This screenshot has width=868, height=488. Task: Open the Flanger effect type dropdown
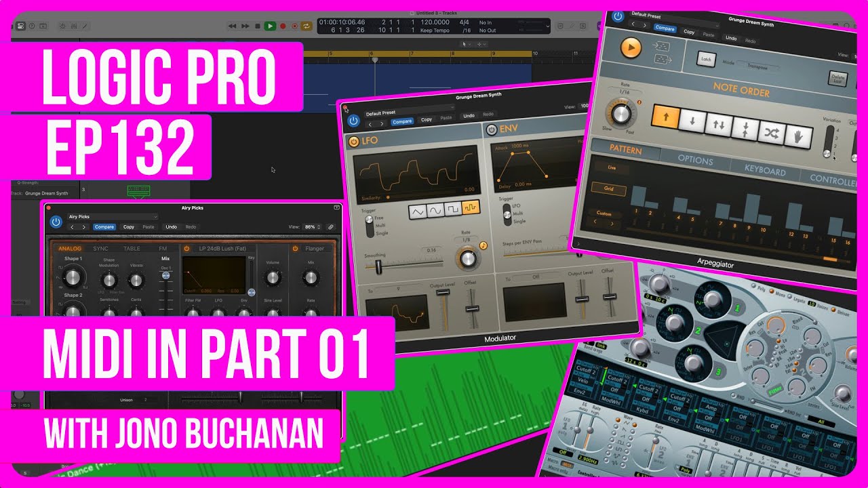[315, 249]
